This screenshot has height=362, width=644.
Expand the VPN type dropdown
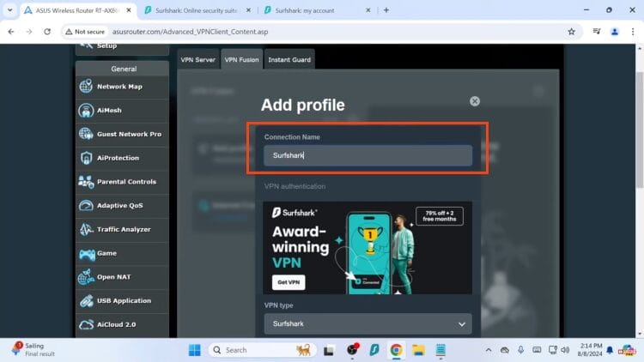click(x=368, y=324)
